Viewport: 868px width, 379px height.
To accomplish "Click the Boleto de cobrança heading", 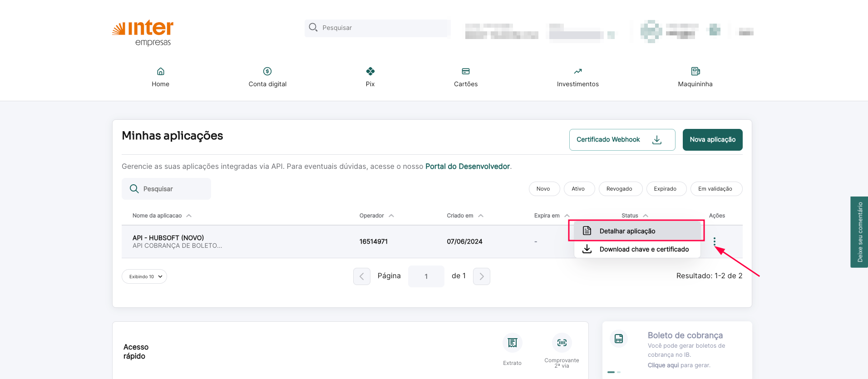I will pos(685,335).
